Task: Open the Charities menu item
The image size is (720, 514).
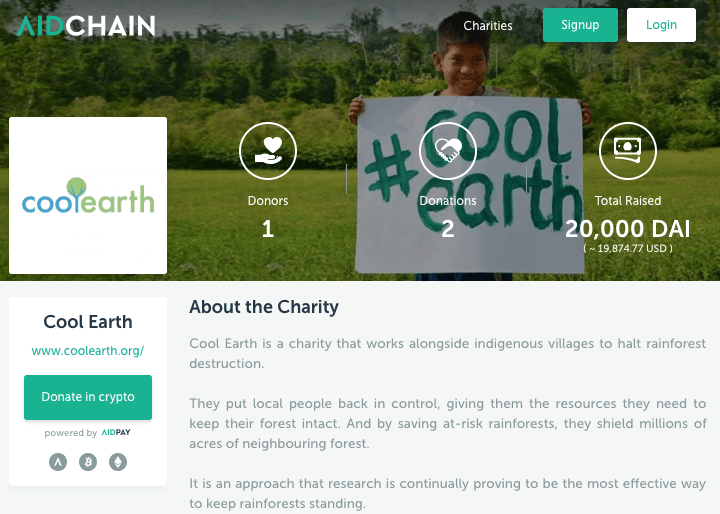Action: 488,26
